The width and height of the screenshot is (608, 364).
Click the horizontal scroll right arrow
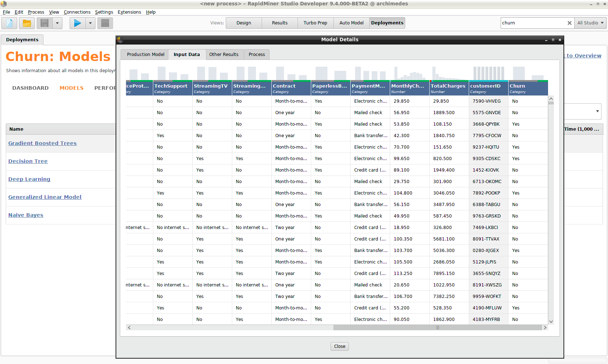pyautogui.click(x=545, y=327)
